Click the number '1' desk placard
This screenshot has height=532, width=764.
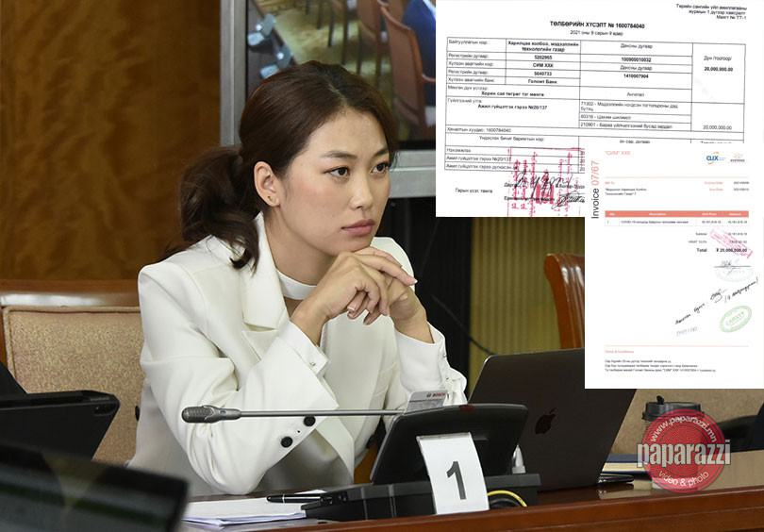click(x=454, y=474)
